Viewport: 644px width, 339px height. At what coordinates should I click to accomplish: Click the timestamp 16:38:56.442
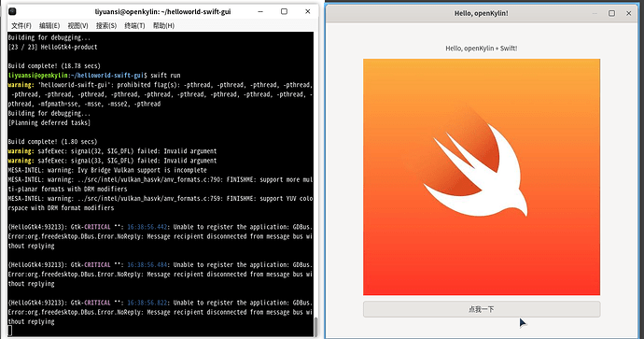147,227
